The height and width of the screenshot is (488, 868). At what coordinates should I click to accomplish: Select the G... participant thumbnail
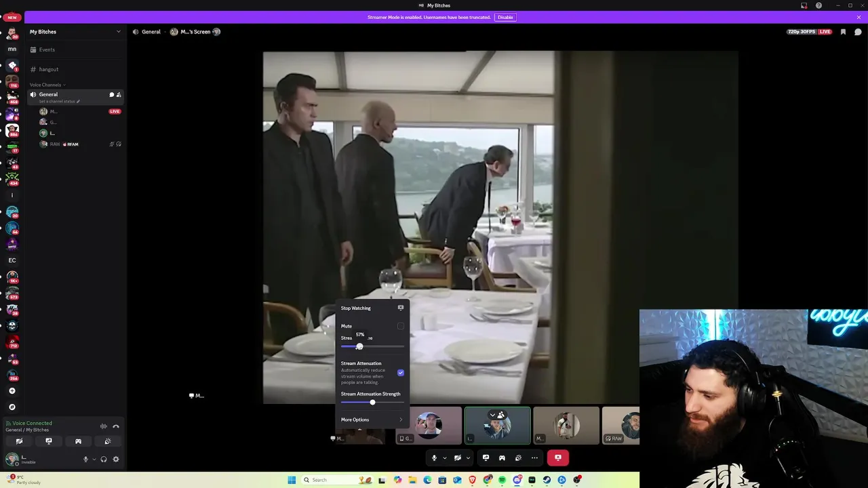tap(429, 426)
